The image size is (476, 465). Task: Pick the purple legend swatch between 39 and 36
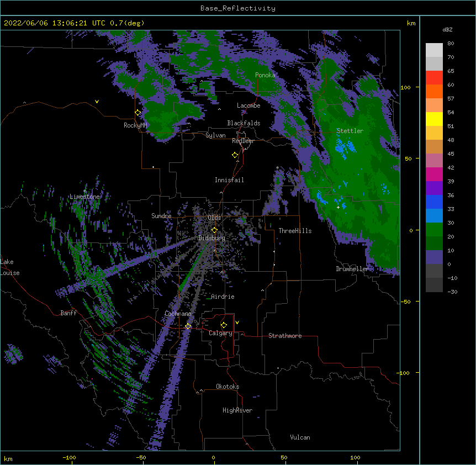coord(434,188)
